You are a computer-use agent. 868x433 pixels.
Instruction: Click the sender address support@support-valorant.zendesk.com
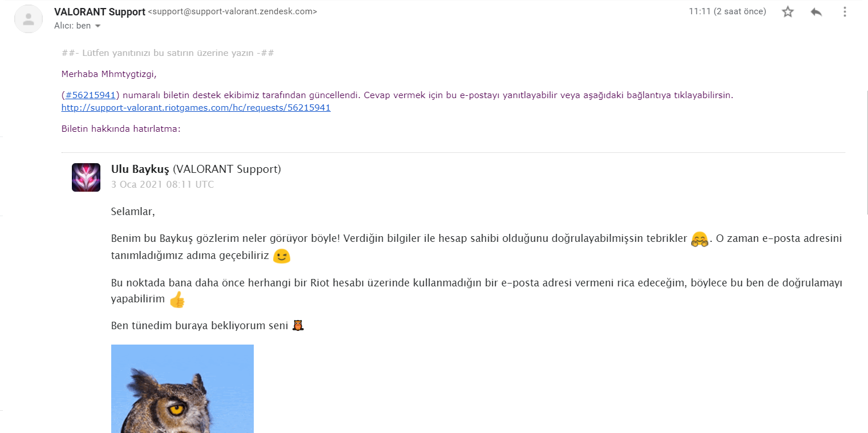click(x=233, y=12)
